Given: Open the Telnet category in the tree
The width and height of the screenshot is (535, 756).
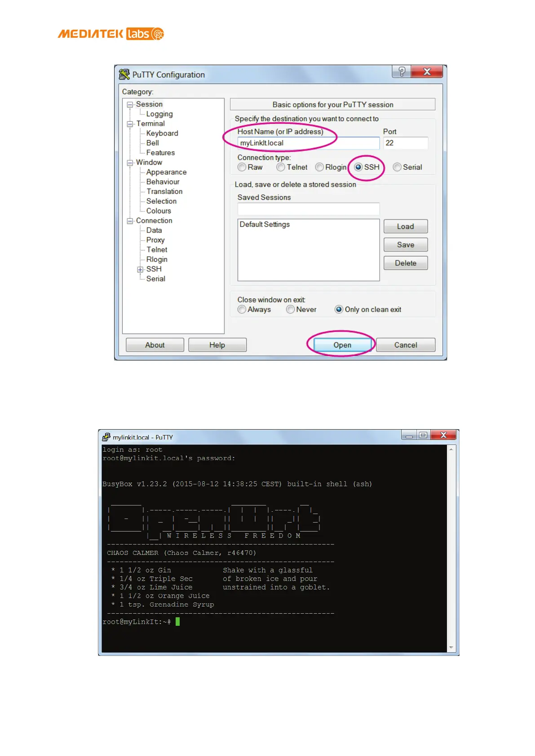Looking at the screenshot, I should [157, 250].
